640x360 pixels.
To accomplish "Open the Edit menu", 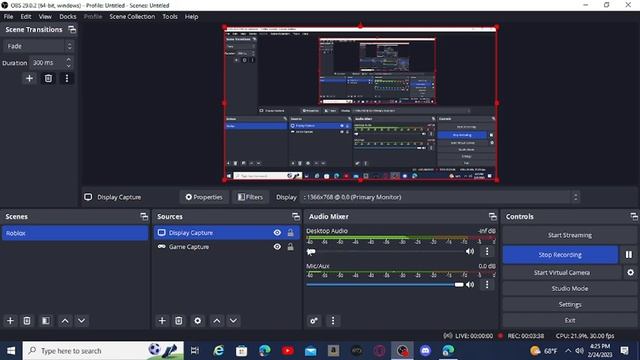I will point(26,17).
